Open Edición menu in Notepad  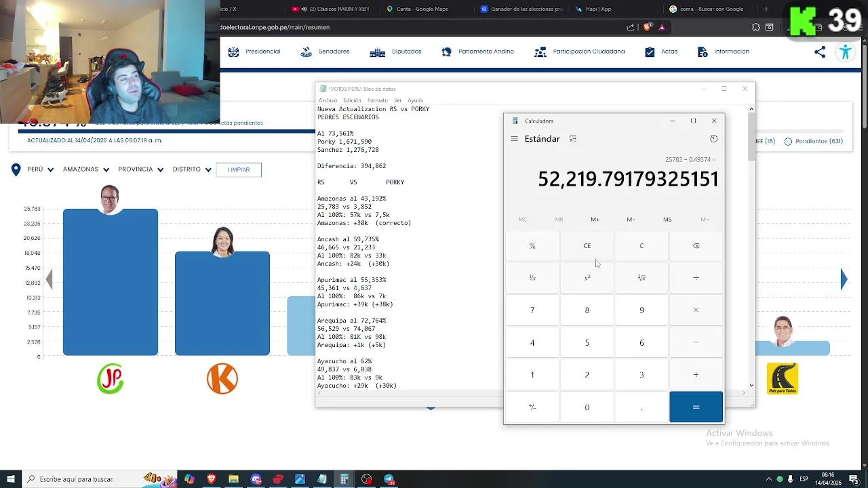click(352, 100)
